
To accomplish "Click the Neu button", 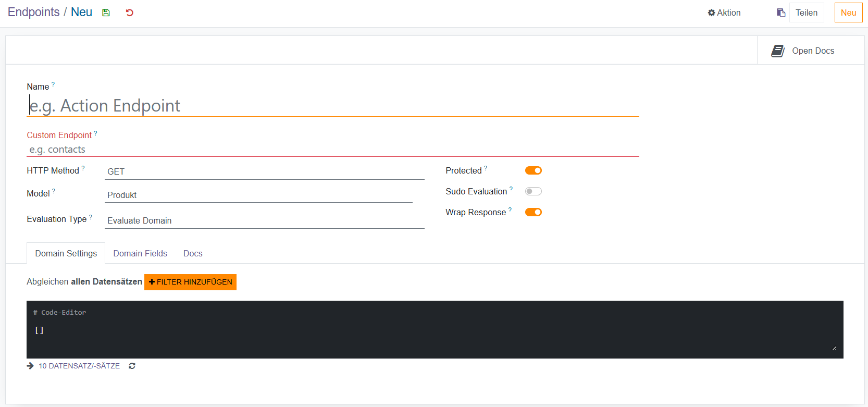I will (848, 13).
